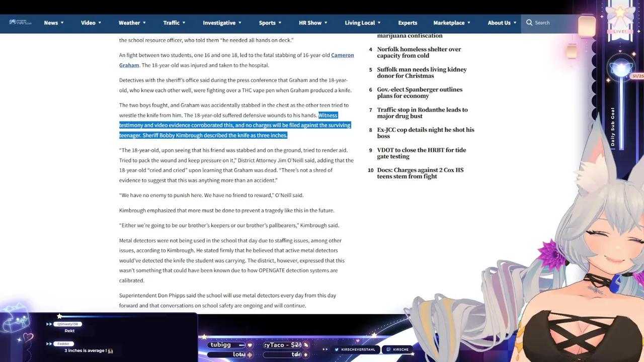
Task: Click the Daily Sub Goal progress bar
Action: [620, 113]
